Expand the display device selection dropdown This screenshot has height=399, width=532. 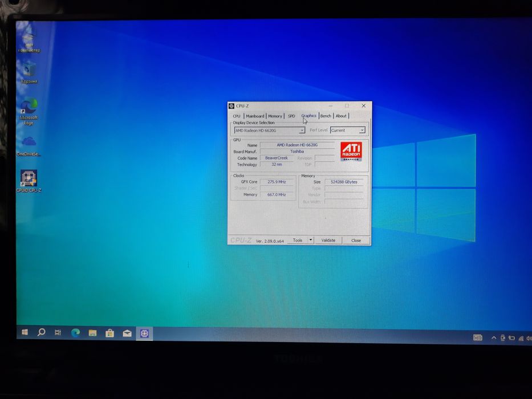coord(302,131)
